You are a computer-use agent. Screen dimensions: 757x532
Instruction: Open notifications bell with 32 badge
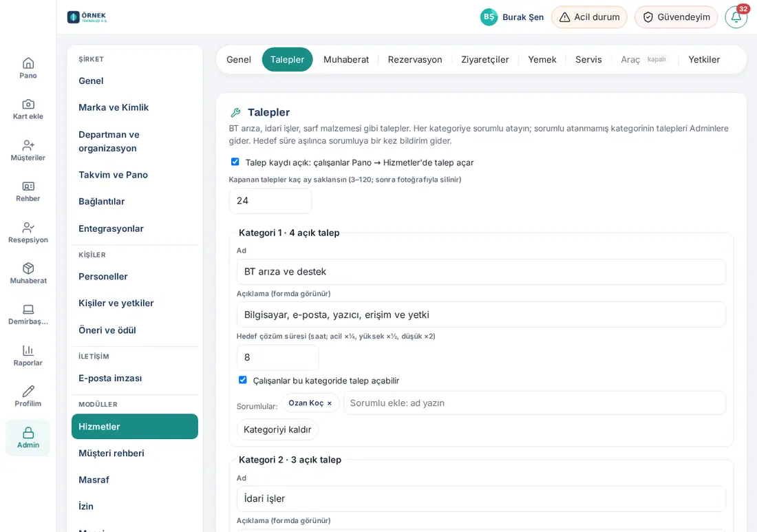click(736, 17)
